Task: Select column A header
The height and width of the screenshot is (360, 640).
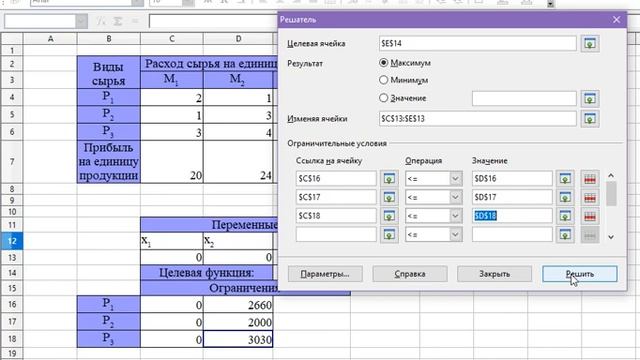Action: pyautogui.click(x=50, y=39)
